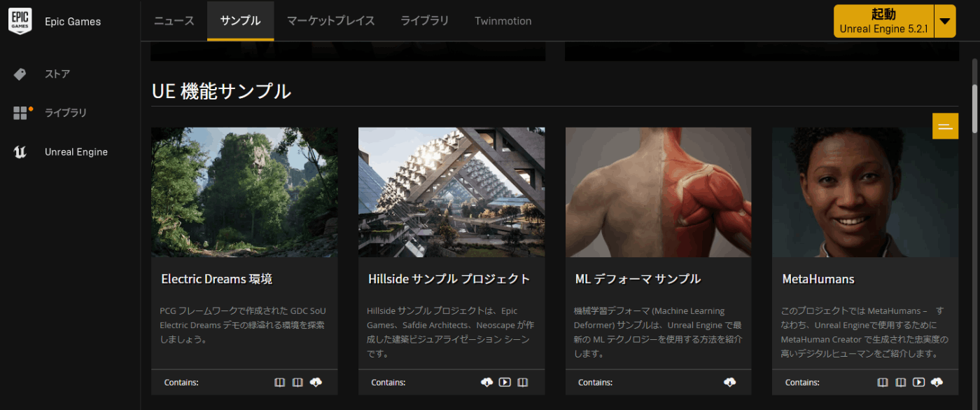Viewport: 980px width, 410px height.
Task: Click the UE 機能サンプル section heading
Action: coord(221,90)
